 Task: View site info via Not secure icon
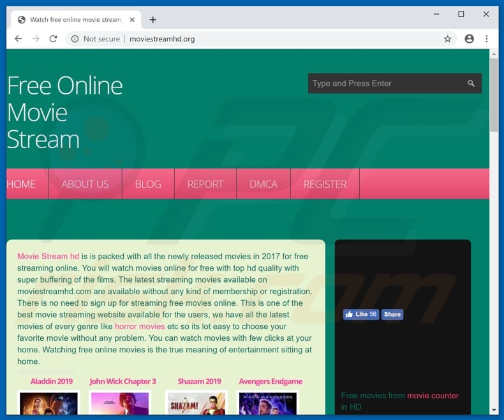coord(75,39)
